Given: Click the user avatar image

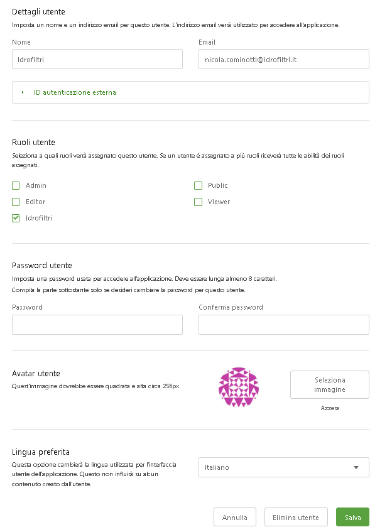Looking at the screenshot, I should click(238, 387).
